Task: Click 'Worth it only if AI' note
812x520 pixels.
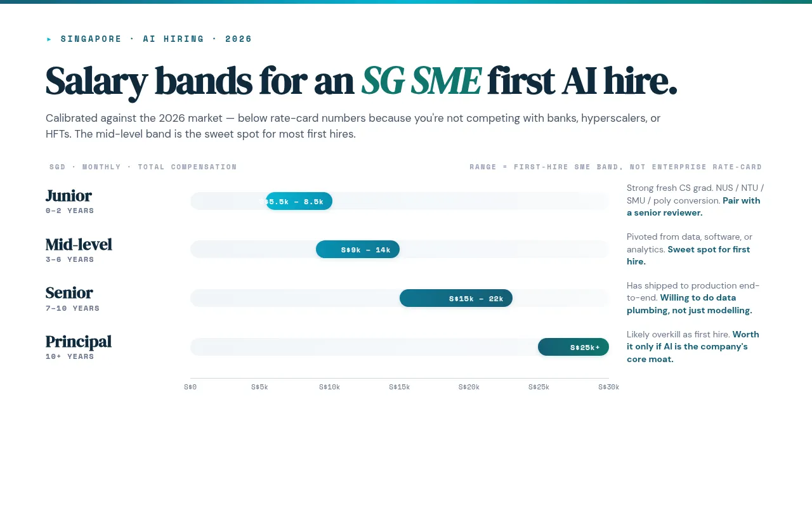Action: [x=693, y=347]
